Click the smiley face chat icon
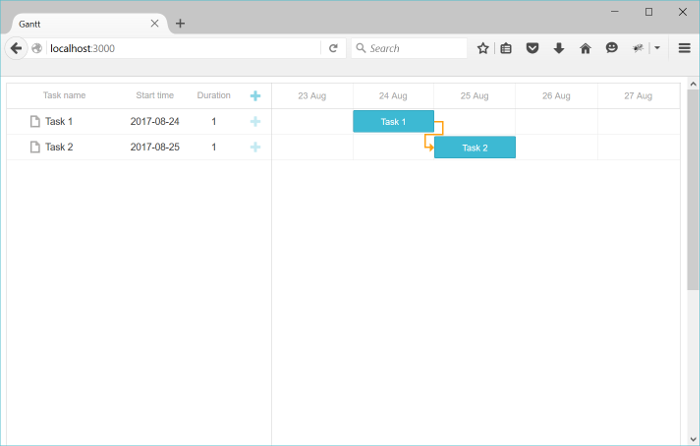The height and width of the screenshot is (446, 700). (611, 48)
